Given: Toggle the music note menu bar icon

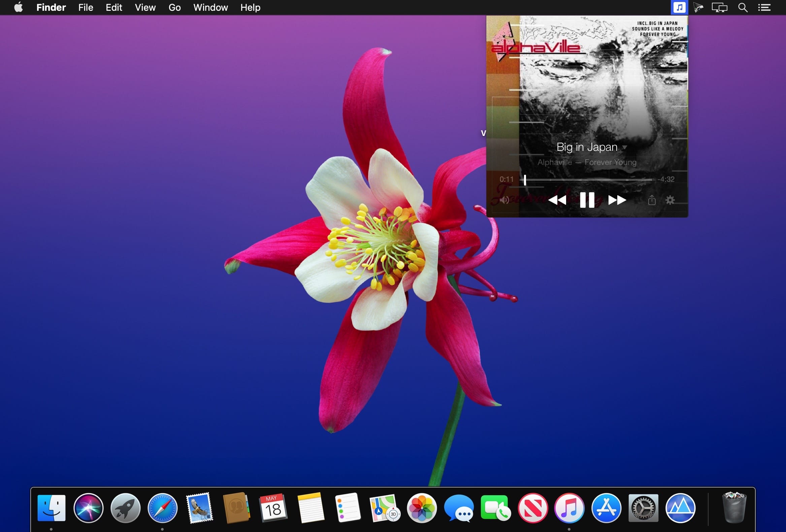Looking at the screenshot, I should pos(679,7).
